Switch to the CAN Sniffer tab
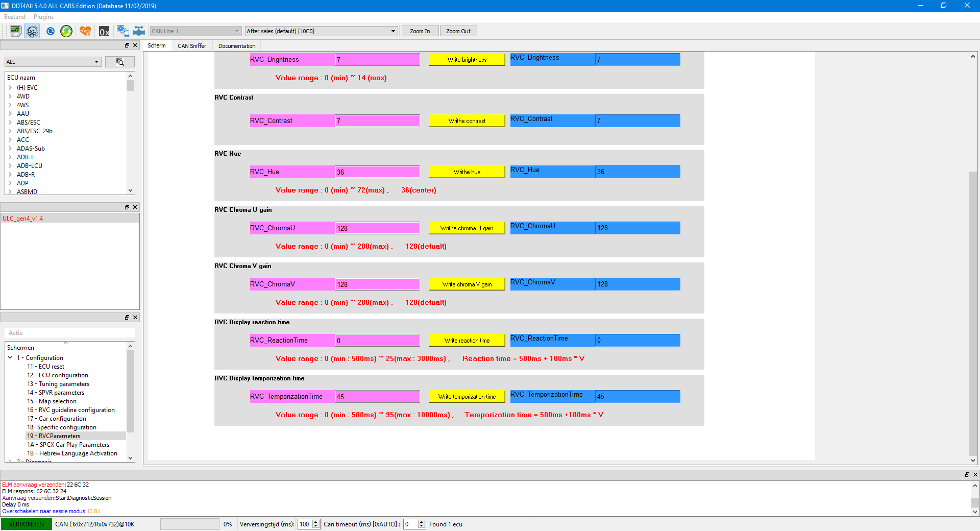This screenshot has width=980, height=531. 192,46
